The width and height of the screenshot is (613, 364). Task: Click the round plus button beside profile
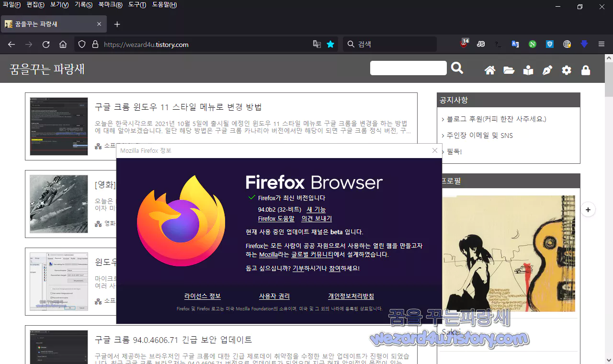click(588, 209)
